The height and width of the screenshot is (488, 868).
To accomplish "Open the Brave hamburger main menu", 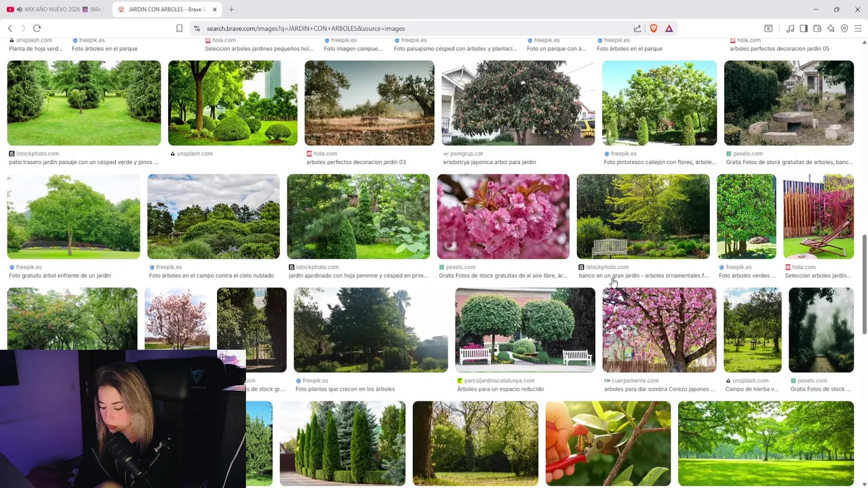I will coord(858,28).
